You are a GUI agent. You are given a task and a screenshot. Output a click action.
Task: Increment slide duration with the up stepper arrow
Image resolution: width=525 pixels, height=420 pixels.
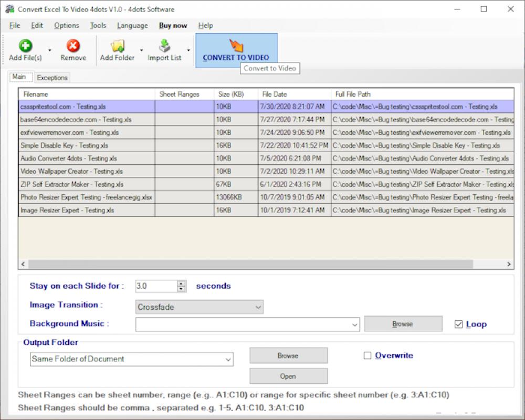(180, 283)
